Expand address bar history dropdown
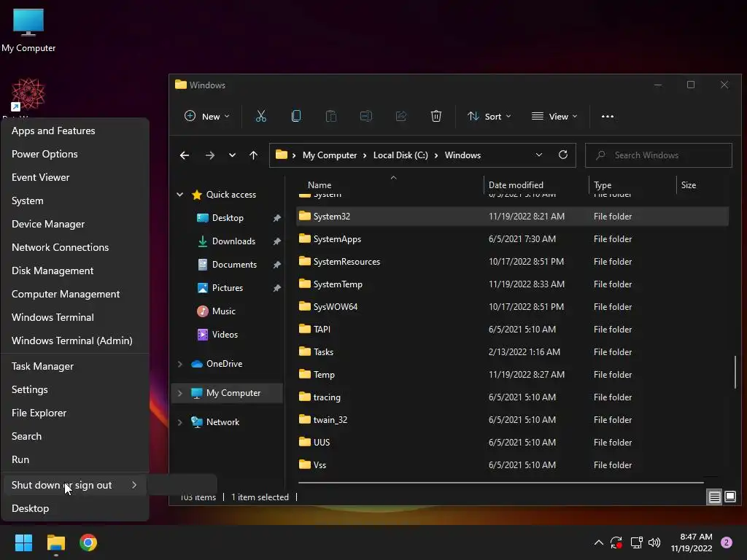The height and width of the screenshot is (560, 747). (539, 155)
